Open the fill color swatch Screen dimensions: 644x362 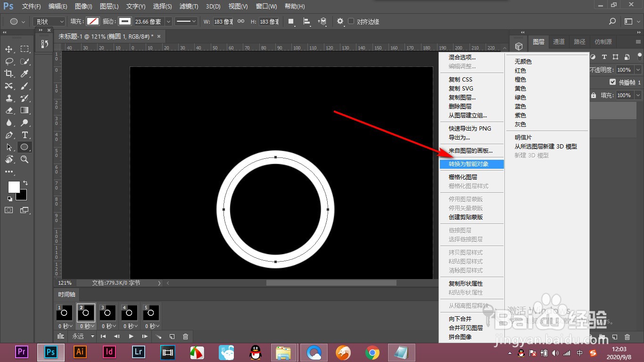[x=93, y=21]
